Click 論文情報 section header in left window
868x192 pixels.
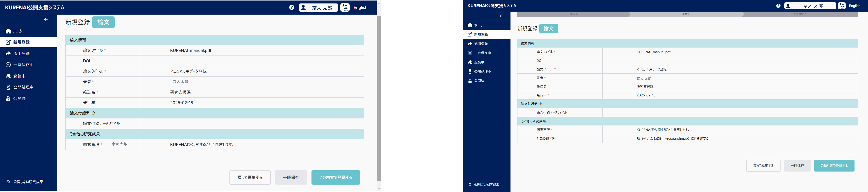coord(215,40)
